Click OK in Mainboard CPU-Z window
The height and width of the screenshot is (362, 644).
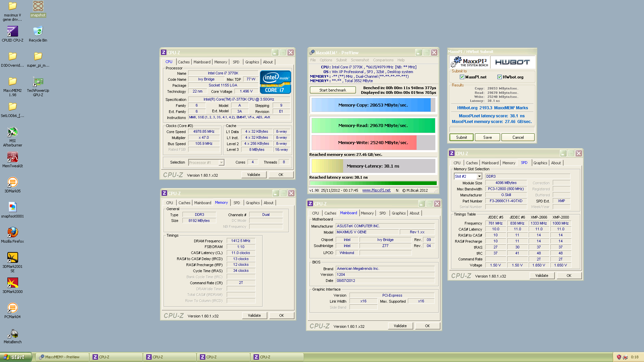pyautogui.click(x=427, y=326)
